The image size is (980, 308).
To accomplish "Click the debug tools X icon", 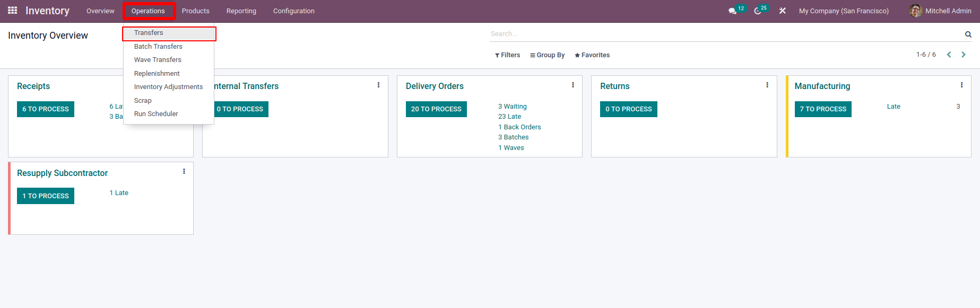I will 782,11.
